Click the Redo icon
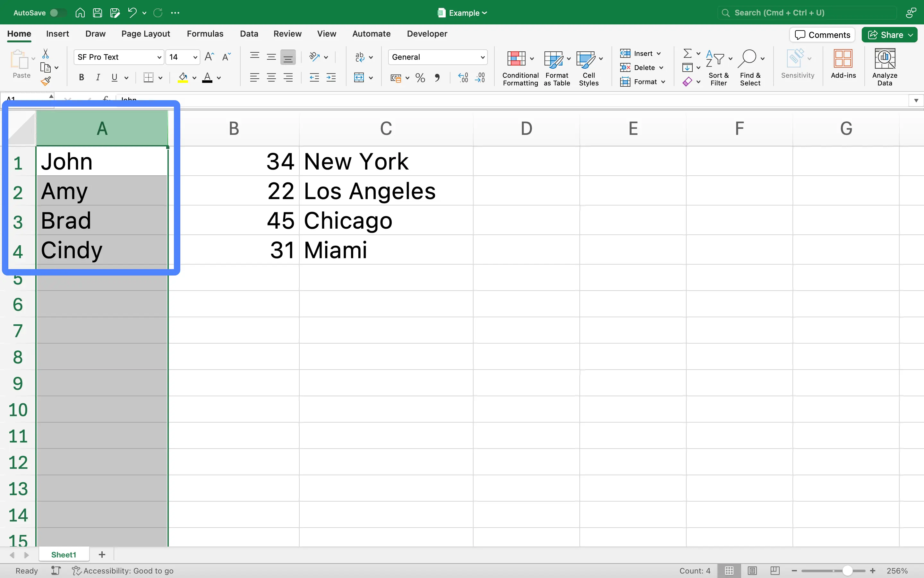 tap(158, 13)
